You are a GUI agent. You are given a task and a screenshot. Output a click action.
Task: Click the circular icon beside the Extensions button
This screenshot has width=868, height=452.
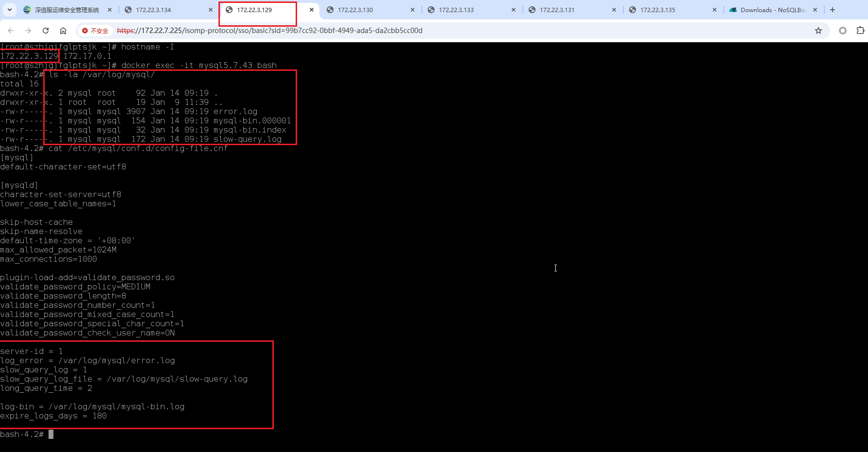(x=843, y=31)
